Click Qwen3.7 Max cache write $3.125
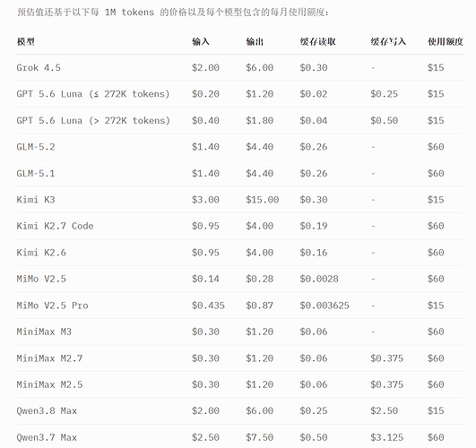Viewport: 476px width, 448px height. pos(386,437)
